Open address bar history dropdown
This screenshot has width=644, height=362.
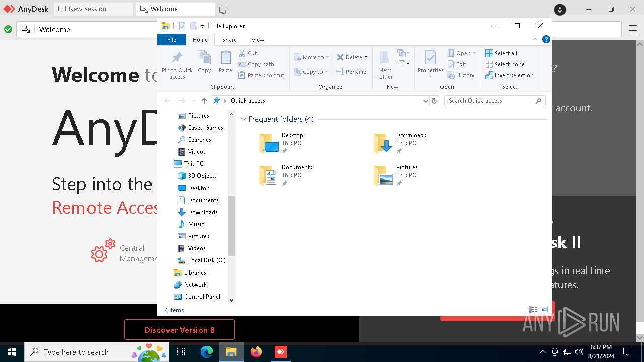(x=426, y=101)
